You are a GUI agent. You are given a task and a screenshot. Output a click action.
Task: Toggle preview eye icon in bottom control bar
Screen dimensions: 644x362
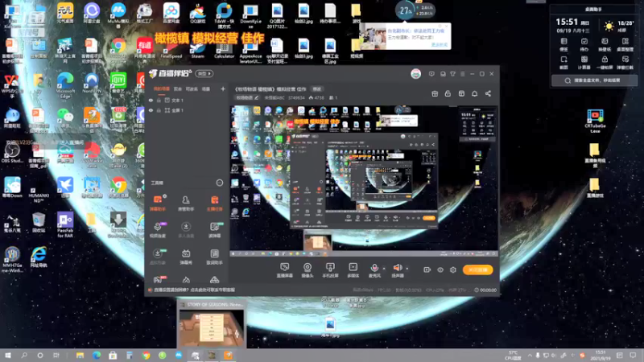click(x=440, y=269)
